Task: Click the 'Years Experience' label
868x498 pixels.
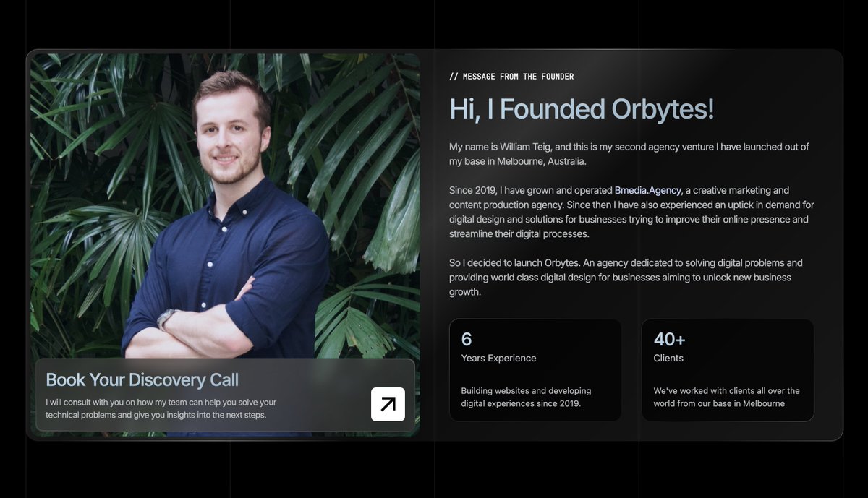Action: point(498,358)
